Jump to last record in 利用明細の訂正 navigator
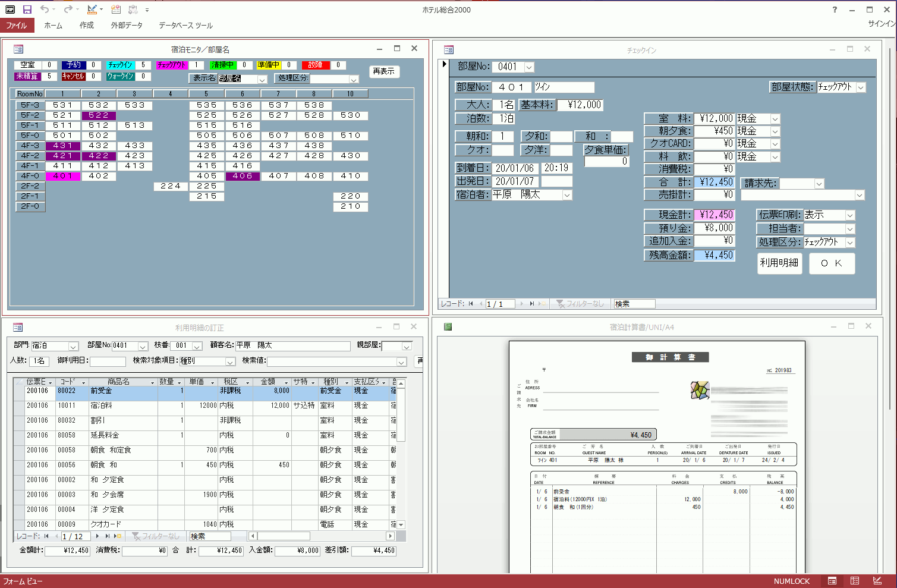The width and height of the screenshot is (897, 588). [107, 536]
